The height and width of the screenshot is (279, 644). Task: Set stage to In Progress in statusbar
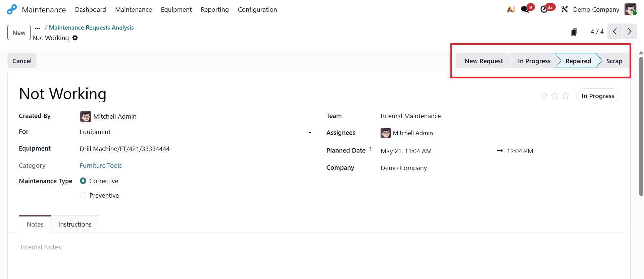coord(534,61)
